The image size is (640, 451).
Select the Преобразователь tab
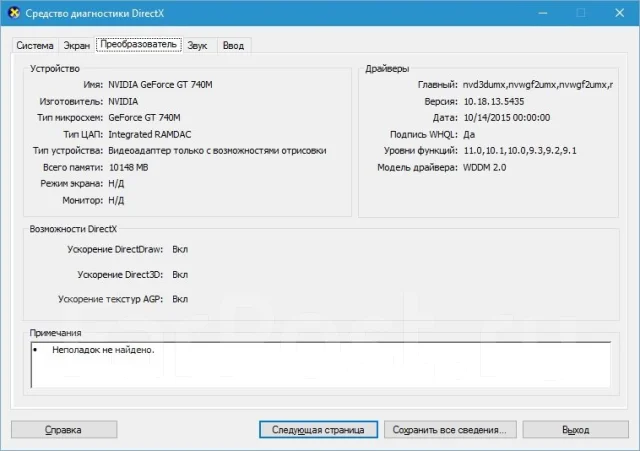click(x=139, y=44)
